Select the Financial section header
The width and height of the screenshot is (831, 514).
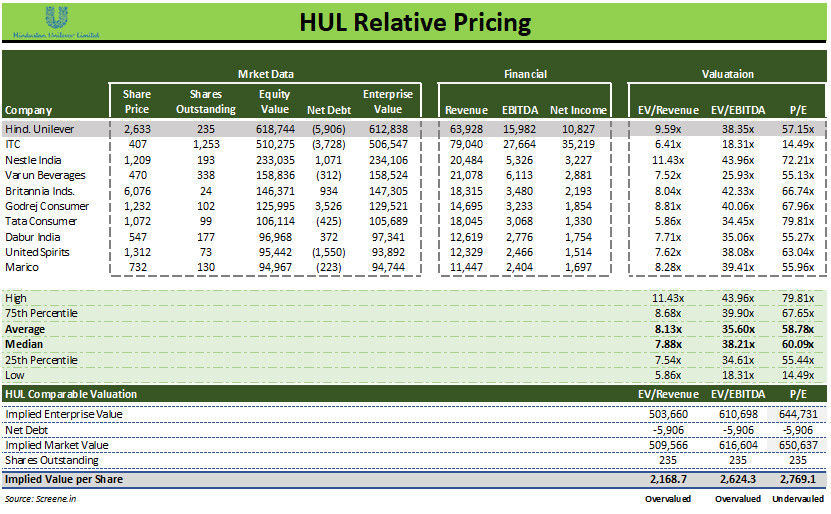pyautogui.click(x=525, y=74)
